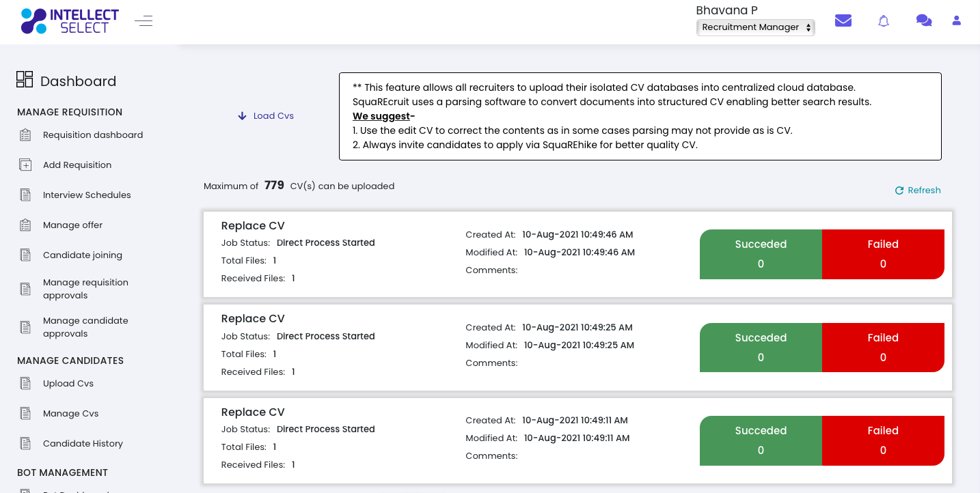980x493 pixels.
Task: Open the user profile icon
Action: (x=957, y=20)
